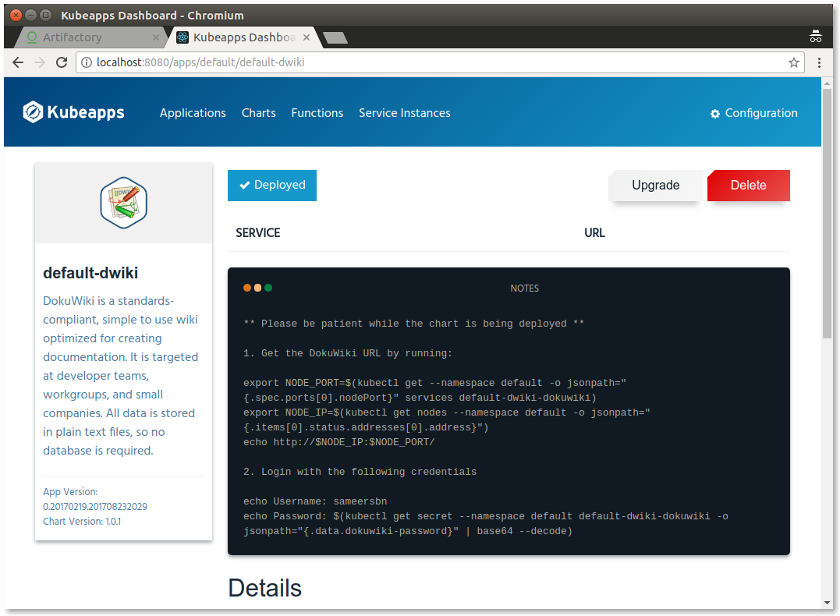Viewport: 840px width, 616px height.
Task: Click the NOTES heading in the terminal panel
Action: 524,289
